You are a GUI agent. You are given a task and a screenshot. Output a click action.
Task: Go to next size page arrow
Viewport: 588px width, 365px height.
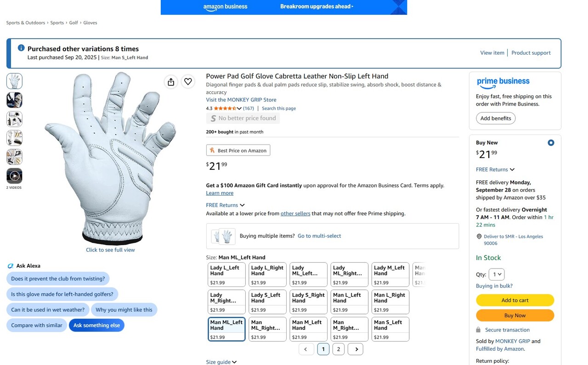tap(356, 349)
